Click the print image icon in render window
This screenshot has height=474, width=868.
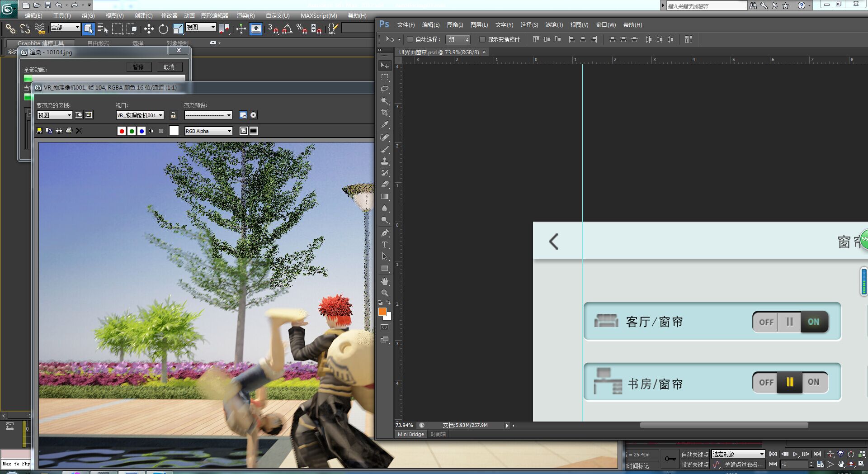(x=69, y=131)
